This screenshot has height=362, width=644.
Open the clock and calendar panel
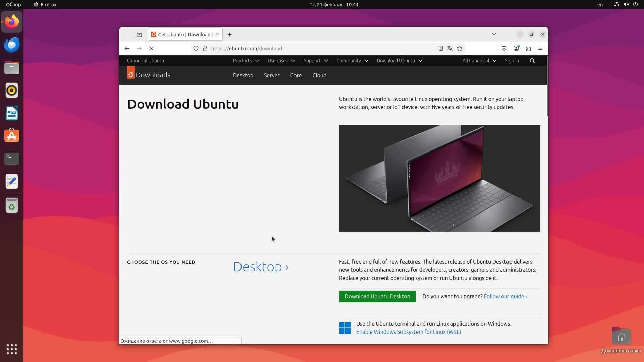pyautogui.click(x=333, y=5)
